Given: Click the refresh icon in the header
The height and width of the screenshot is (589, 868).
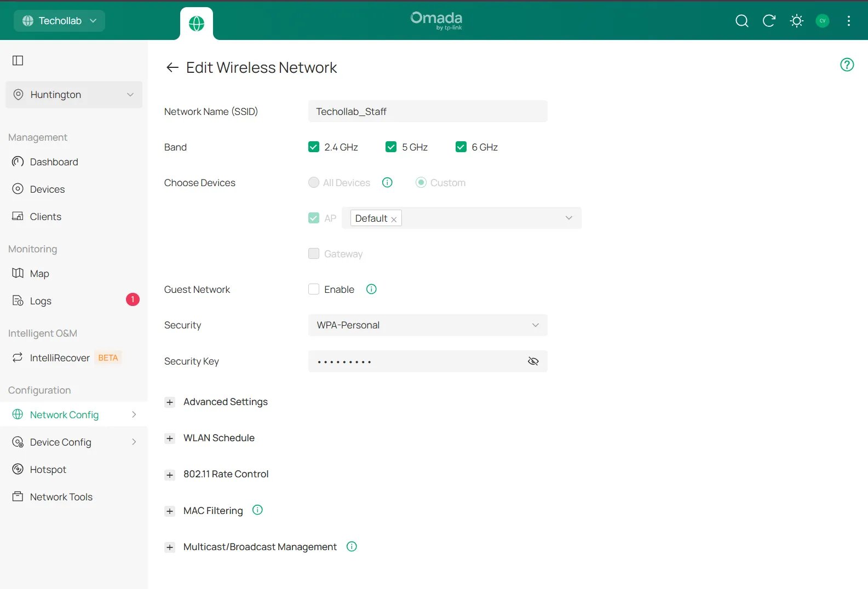Looking at the screenshot, I should [769, 21].
